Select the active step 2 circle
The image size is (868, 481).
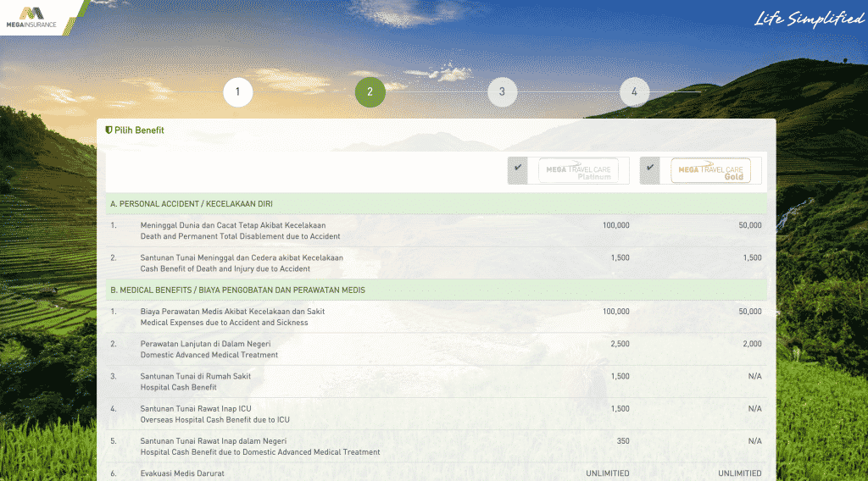click(x=370, y=91)
